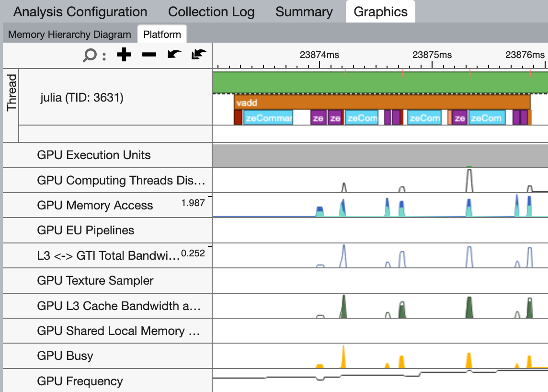
Task: Select the Platform sub-tab
Action: (162, 35)
